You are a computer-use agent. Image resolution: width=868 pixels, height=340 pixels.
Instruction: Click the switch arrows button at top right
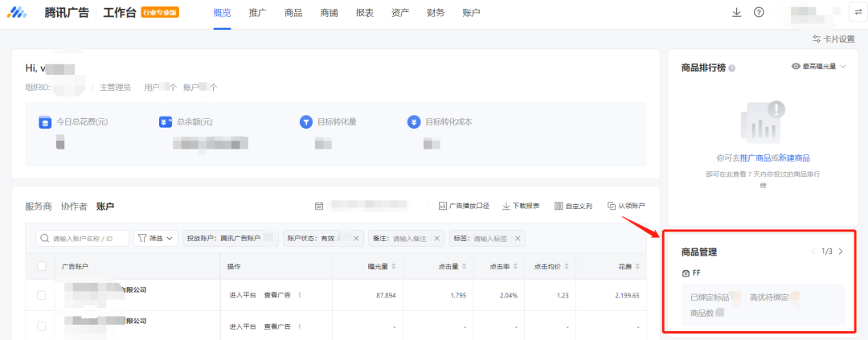tap(858, 12)
